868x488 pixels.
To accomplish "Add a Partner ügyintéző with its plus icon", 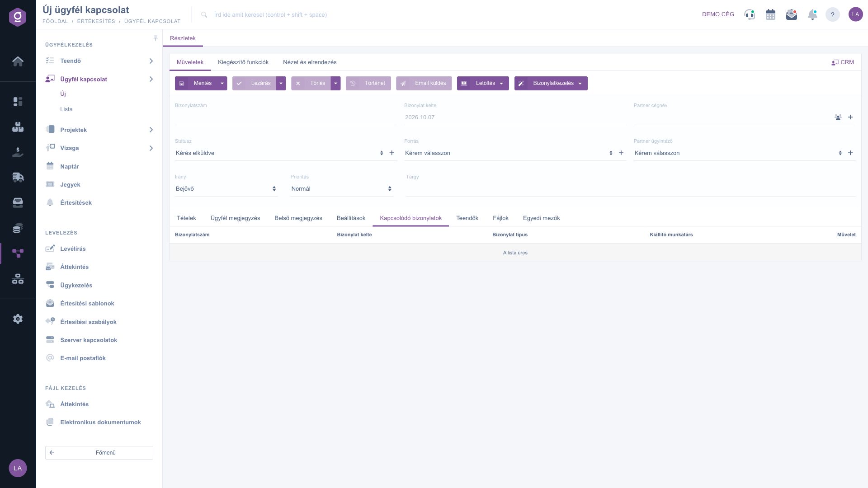I will click(x=850, y=153).
